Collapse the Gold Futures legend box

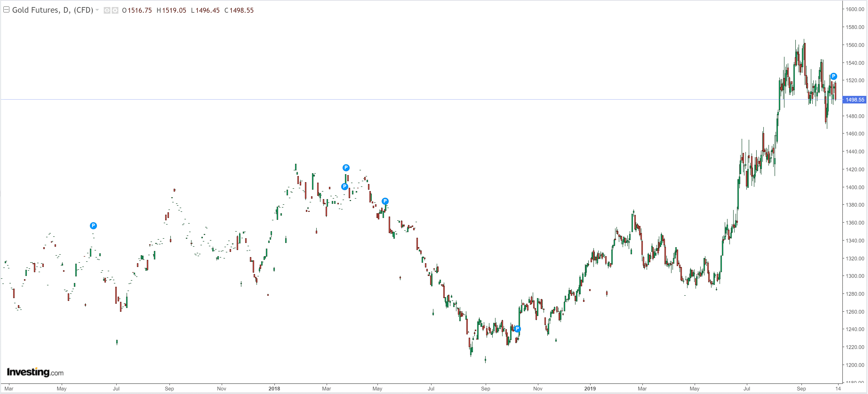(x=6, y=10)
